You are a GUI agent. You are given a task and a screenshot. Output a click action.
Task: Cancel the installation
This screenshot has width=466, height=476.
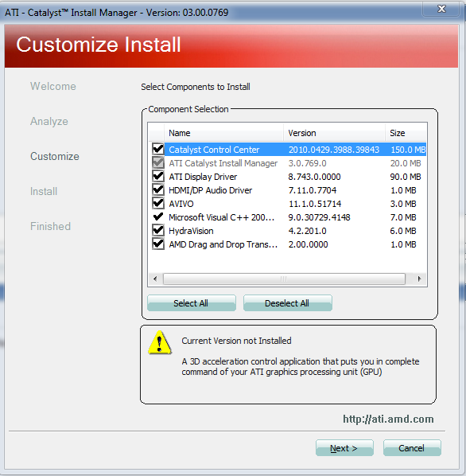click(x=412, y=448)
